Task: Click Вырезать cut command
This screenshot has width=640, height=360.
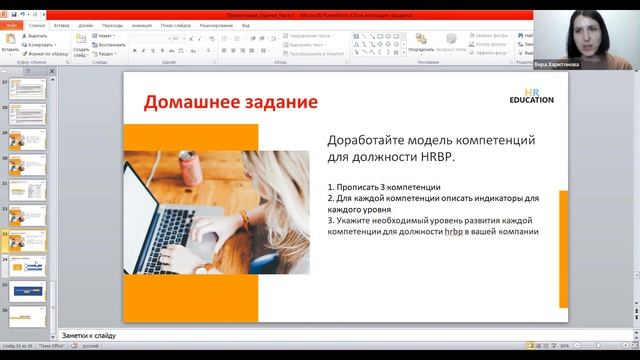Action: [35, 36]
